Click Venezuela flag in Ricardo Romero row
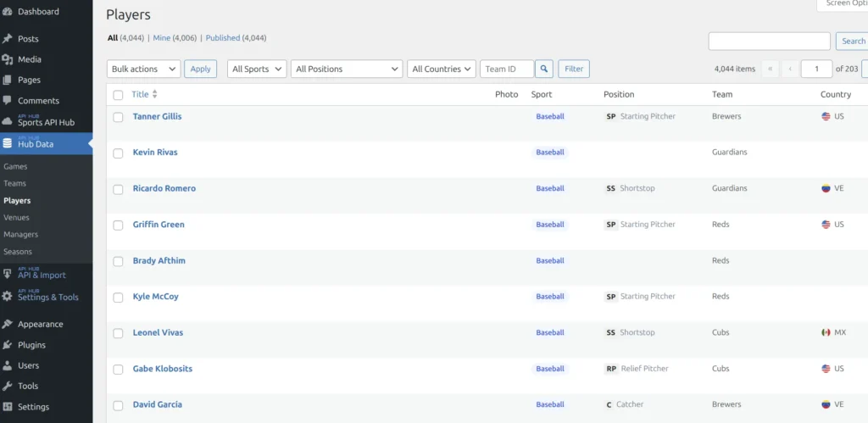 [826, 188]
